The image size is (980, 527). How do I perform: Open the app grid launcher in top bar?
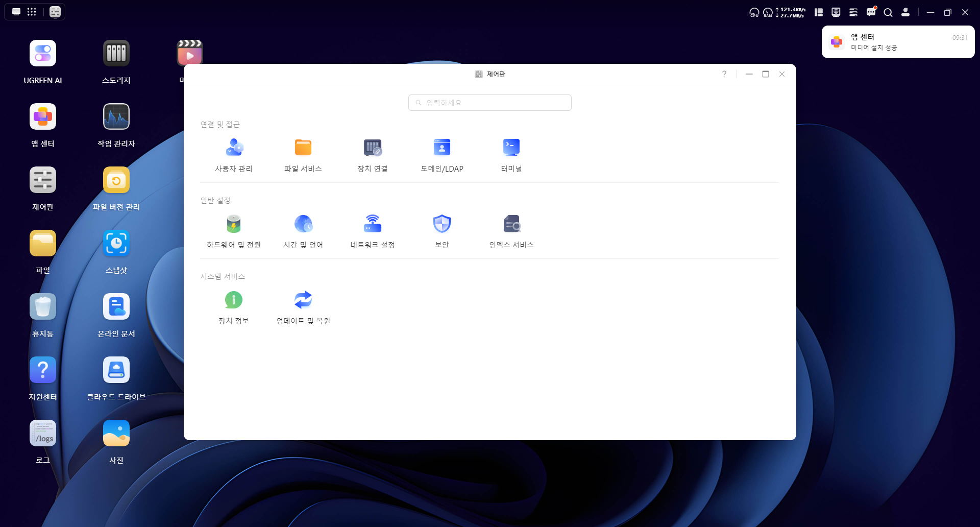click(x=32, y=12)
